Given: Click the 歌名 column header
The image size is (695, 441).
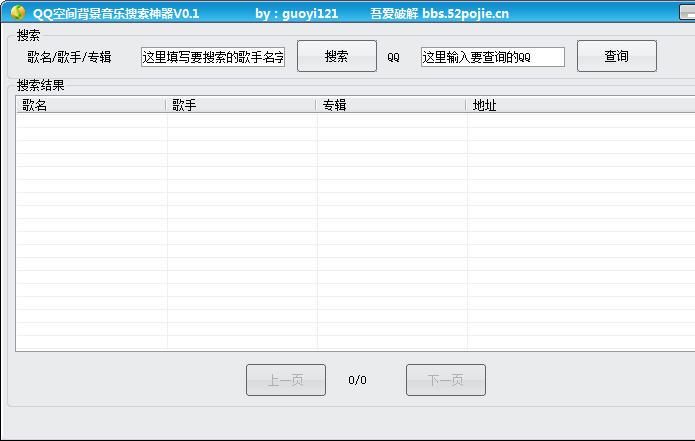Looking at the screenshot, I should [x=90, y=105].
